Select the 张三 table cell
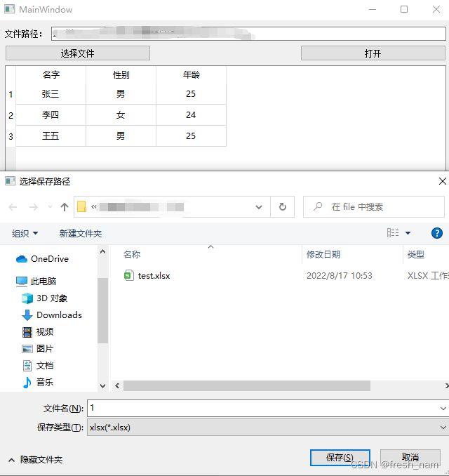 [51, 94]
